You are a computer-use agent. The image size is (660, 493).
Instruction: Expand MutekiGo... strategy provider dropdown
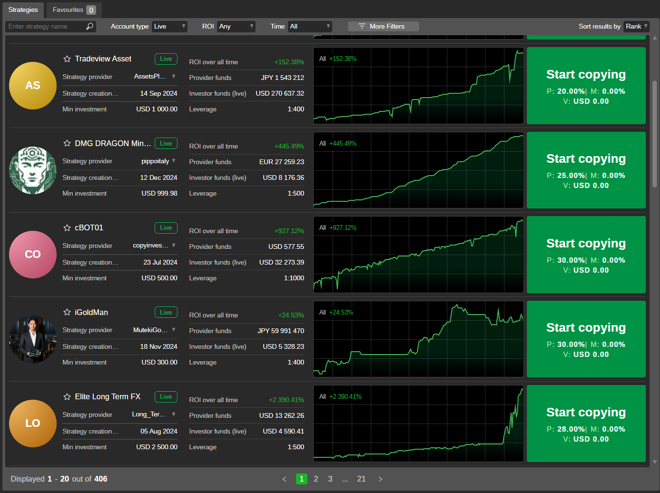click(x=173, y=330)
